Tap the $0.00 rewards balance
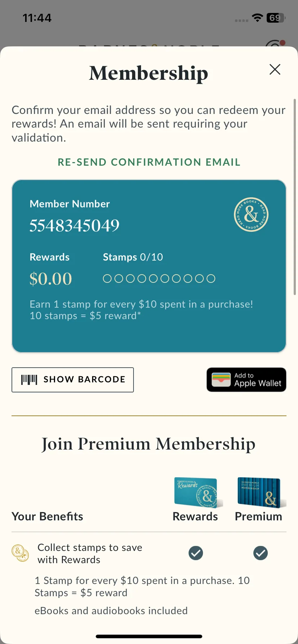298x644 pixels. [x=51, y=279]
